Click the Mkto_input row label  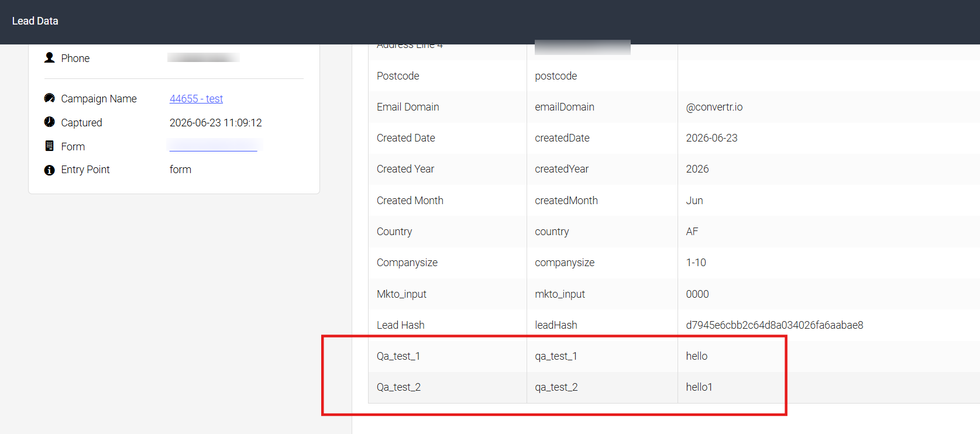402,294
